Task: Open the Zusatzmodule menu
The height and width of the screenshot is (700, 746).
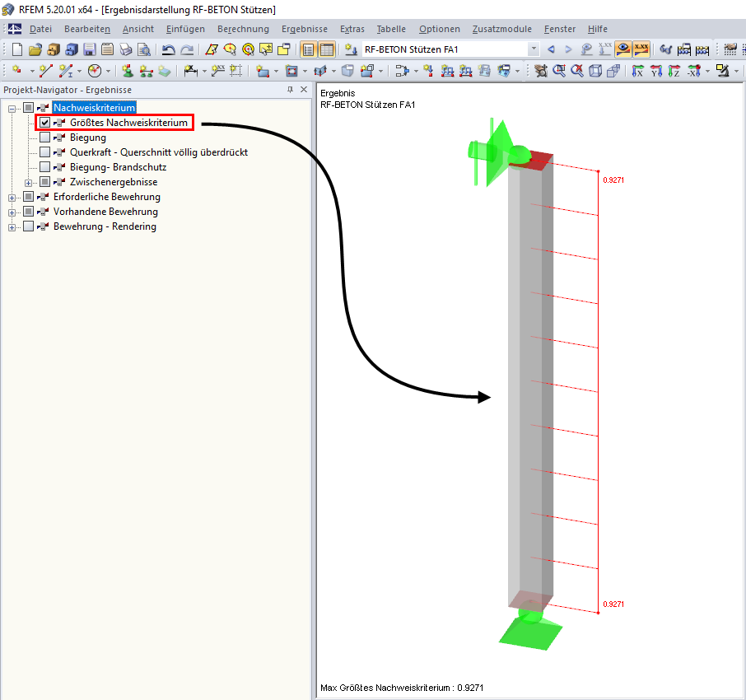Action: tap(502, 29)
